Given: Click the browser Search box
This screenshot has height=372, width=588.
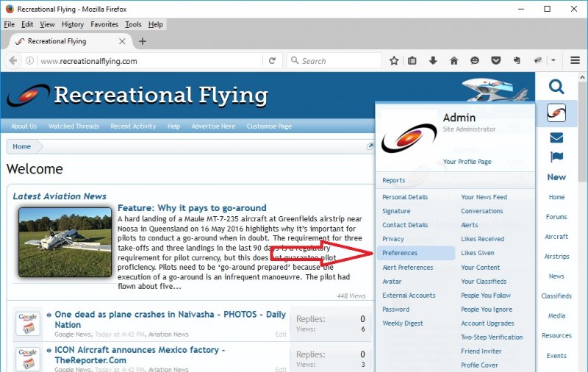Looking at the screenshot, I should click(x=334, y=61).
